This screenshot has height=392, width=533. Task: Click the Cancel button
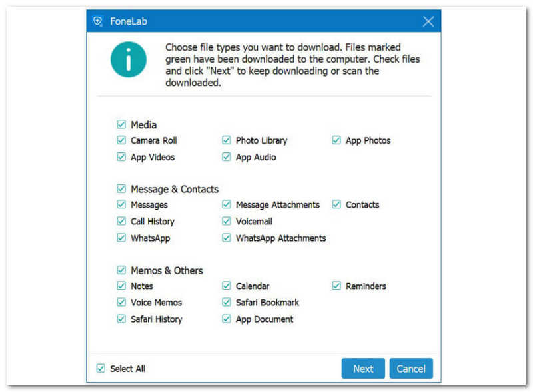(x=411, y=369)
